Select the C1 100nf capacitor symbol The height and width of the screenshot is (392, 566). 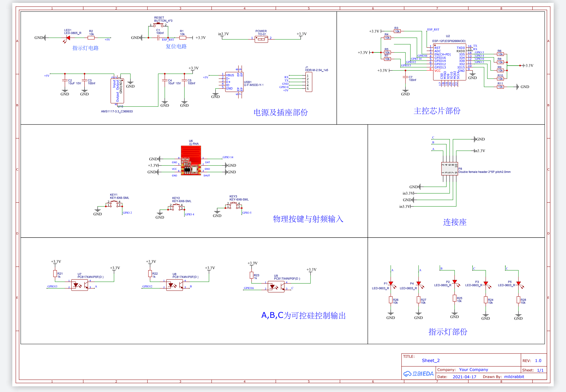coord(158,38)
